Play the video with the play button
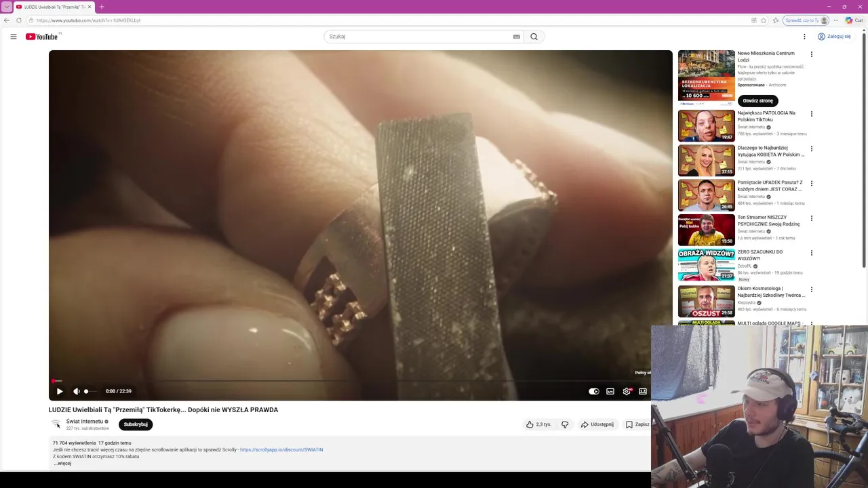868x488 pixels. tap(60, 391)
